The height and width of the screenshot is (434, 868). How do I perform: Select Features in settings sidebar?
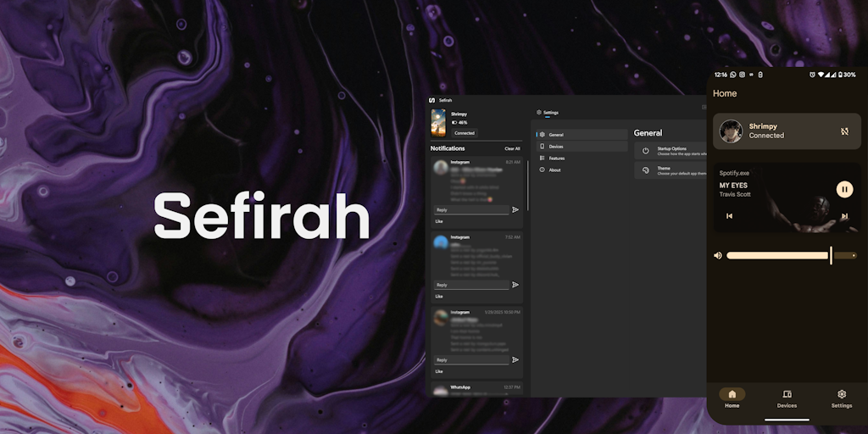pos(581,159)
